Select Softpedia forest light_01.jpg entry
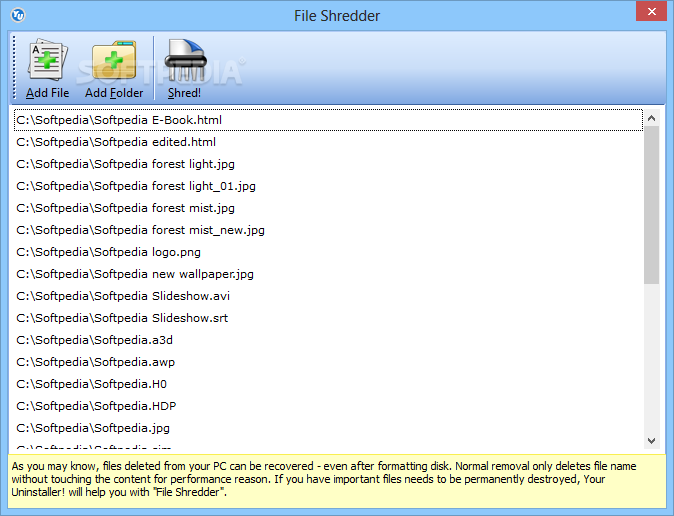 (x=328, y=186)
